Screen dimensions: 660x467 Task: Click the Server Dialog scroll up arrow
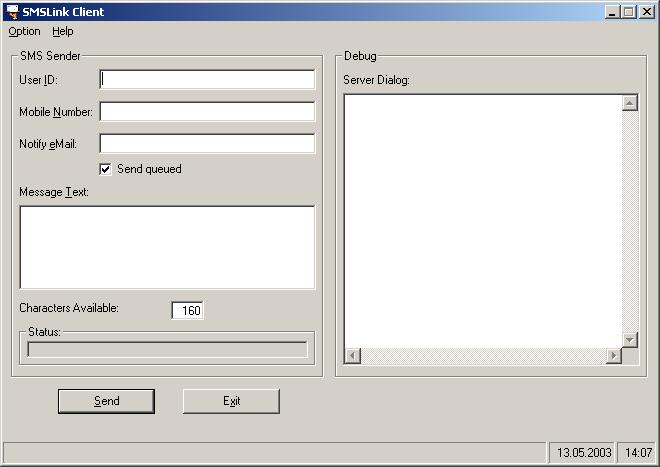click(630, 103)
